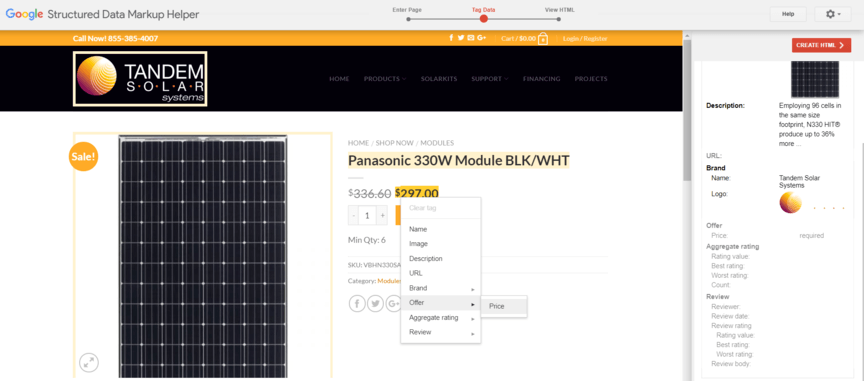Increase quantity with plus button
This screenshot has height=381, width=864.
click(382, 216)
